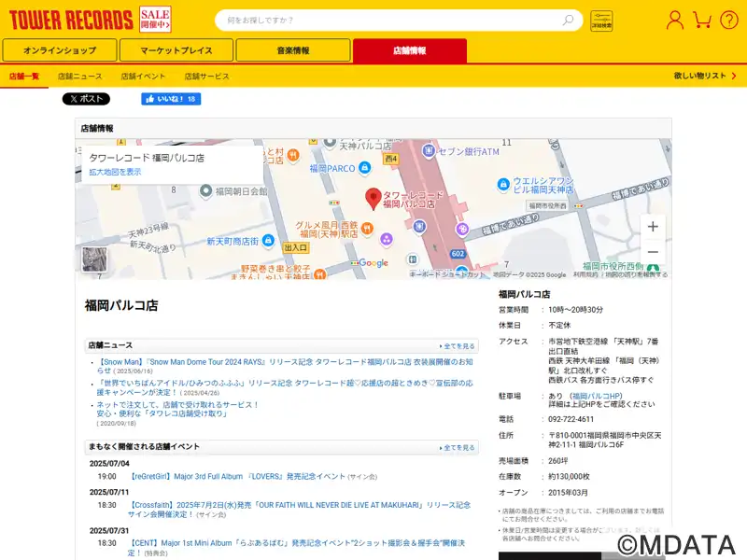Click the ウエルシアワンビル福岡天神店 map marker

pos(503,184)
